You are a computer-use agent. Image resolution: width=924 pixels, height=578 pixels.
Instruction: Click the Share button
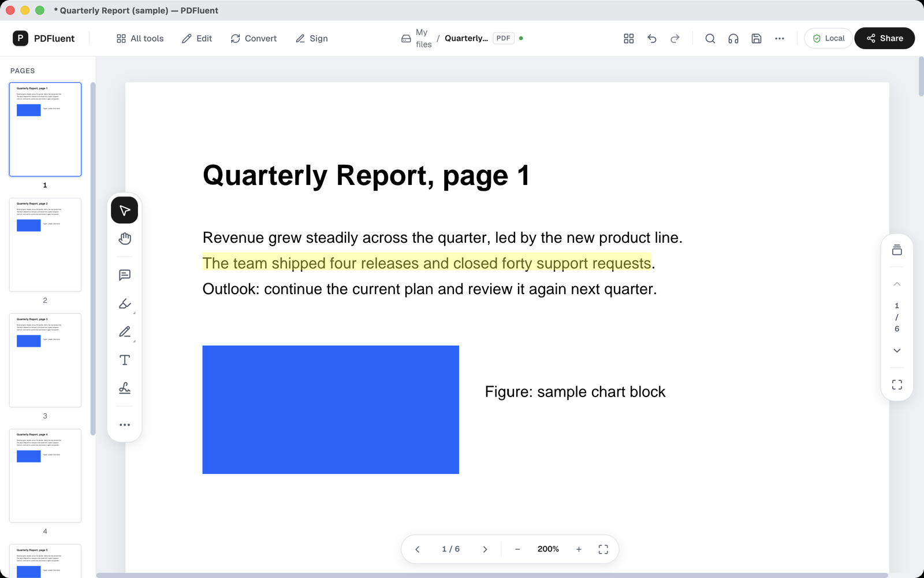pos(885,38)
